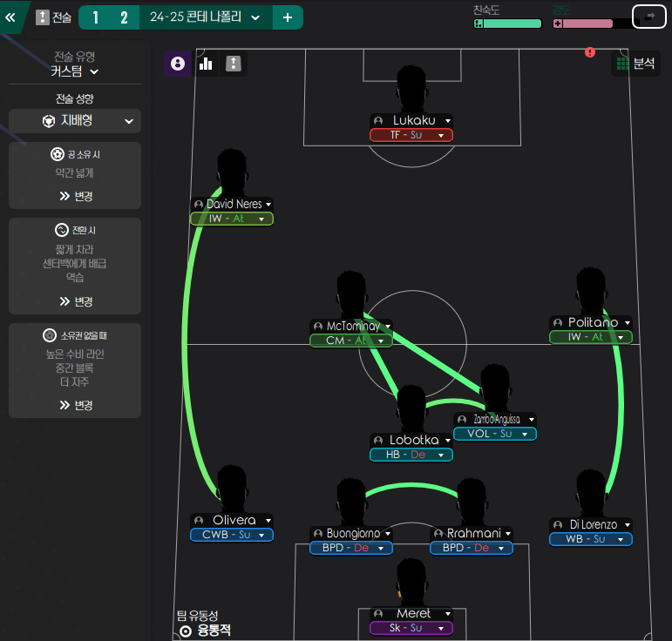Open the 전술 tactics board icon

tap(43, 17)
